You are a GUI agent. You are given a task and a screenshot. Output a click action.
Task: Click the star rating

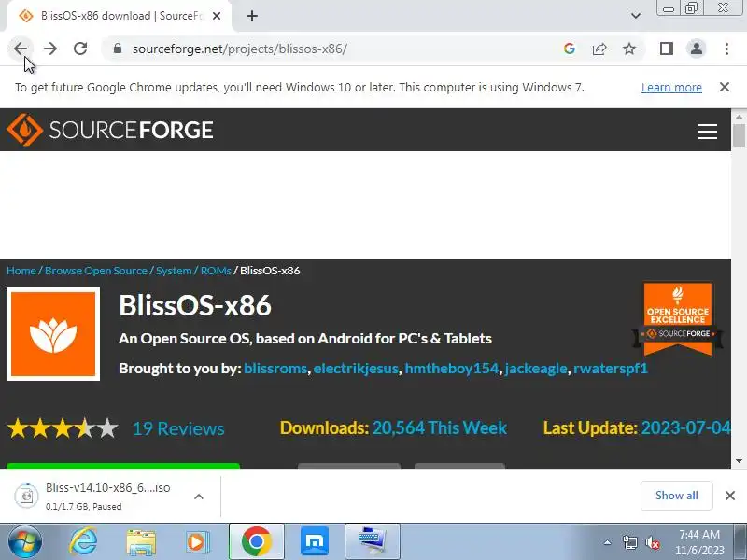[63, 428]
